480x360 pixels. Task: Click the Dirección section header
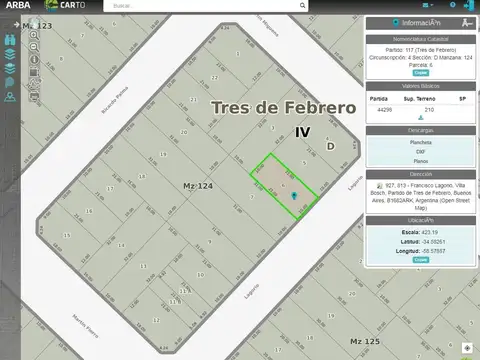click(x=421, y=174)
